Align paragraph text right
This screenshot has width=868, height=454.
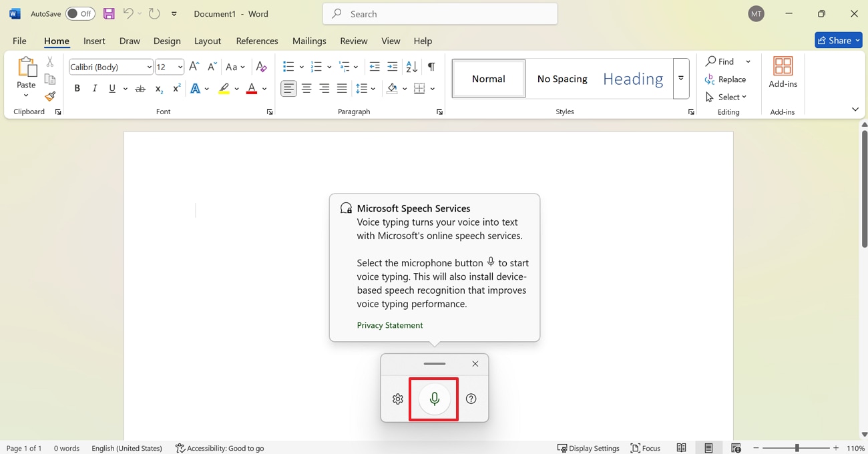click(x=324, y=88)
